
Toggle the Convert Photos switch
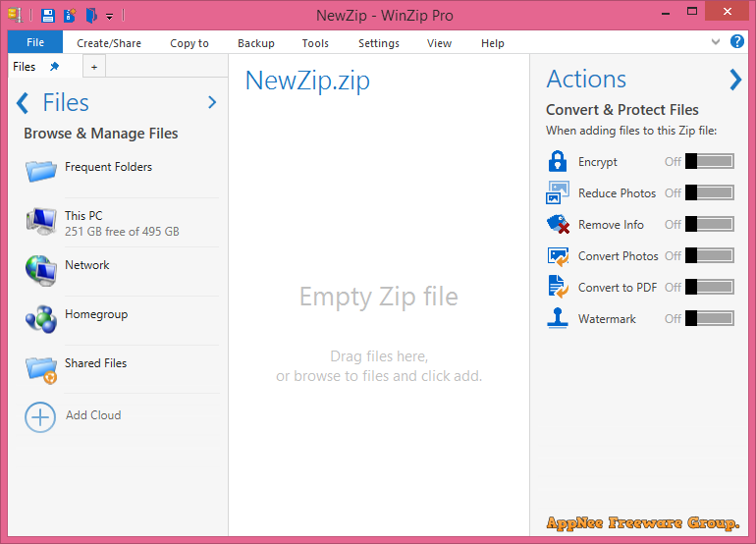[x=710, y=255]
